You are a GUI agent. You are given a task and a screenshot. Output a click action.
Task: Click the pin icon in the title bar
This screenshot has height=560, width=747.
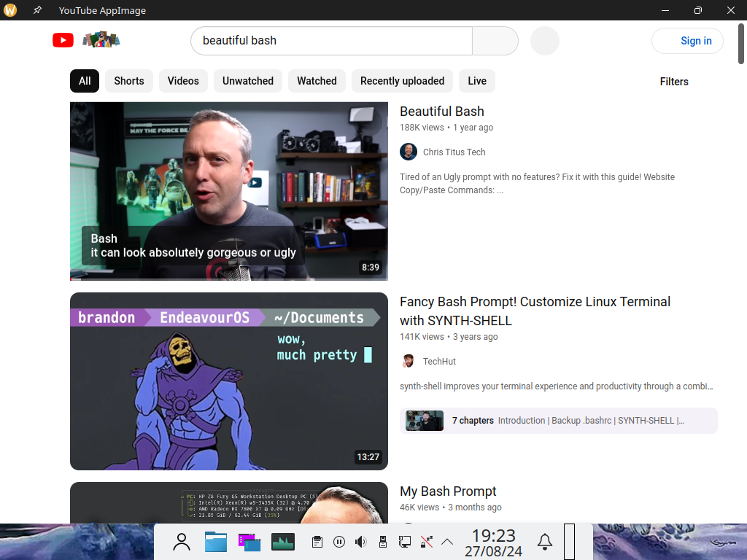click(x=37, y=10)
